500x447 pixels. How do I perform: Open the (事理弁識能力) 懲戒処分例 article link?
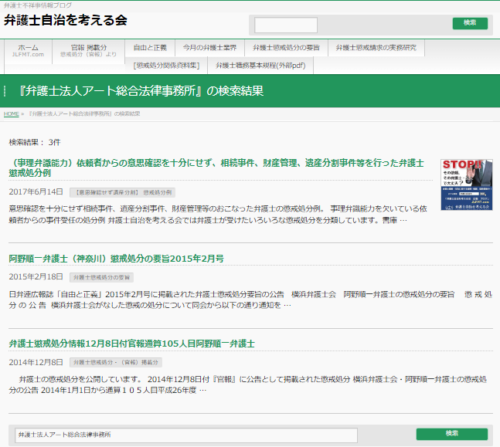(x=216, y=168)
